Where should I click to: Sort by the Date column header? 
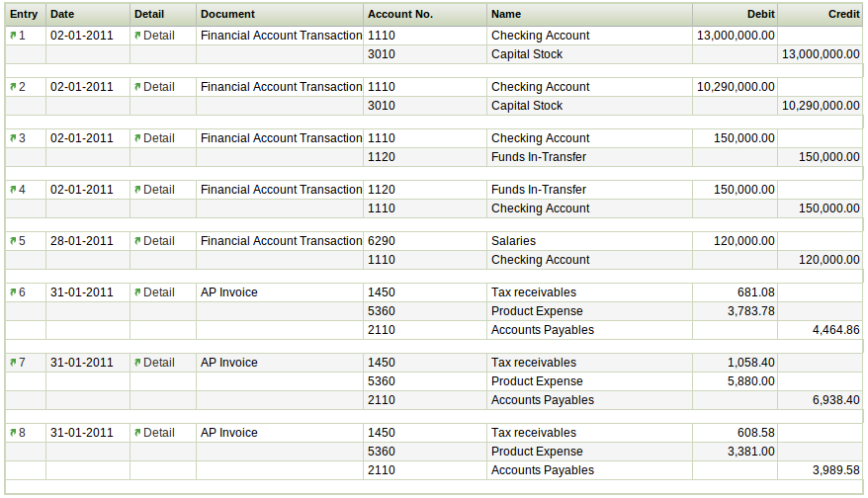coord(62,15)
